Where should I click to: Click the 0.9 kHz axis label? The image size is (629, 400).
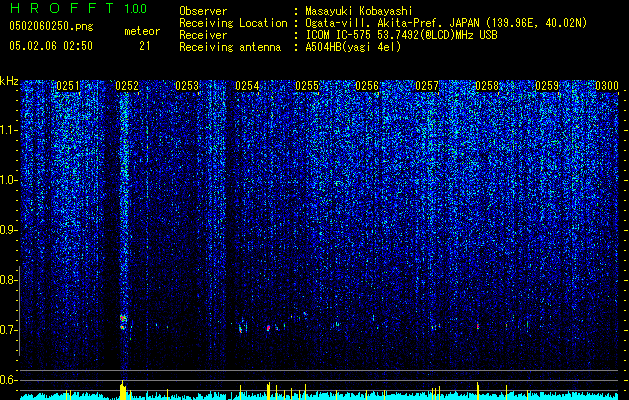point(8,230)
